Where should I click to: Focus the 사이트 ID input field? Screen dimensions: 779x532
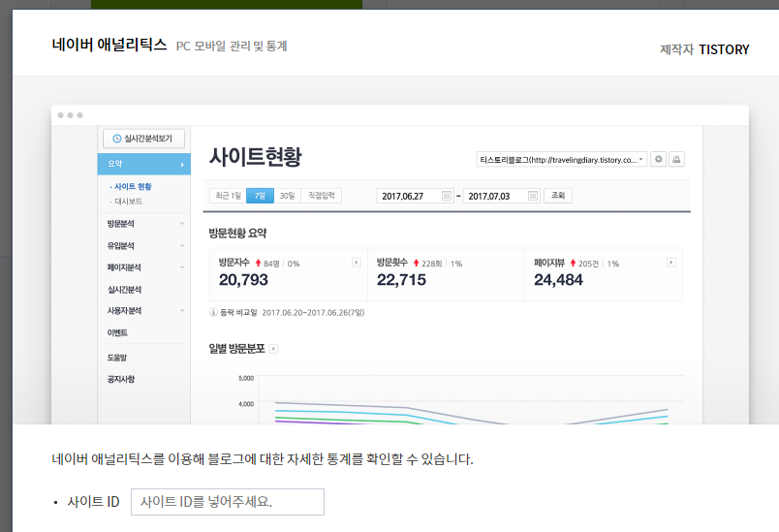228,502
